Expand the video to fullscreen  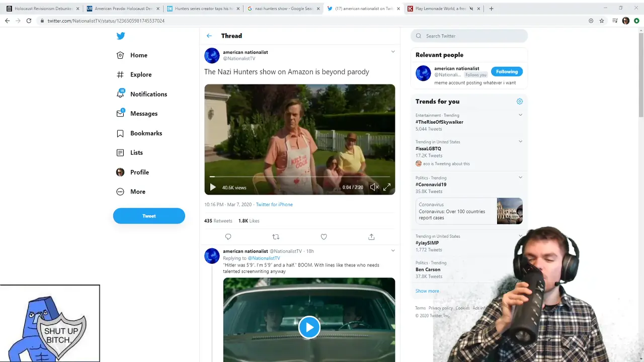point(386,187)
